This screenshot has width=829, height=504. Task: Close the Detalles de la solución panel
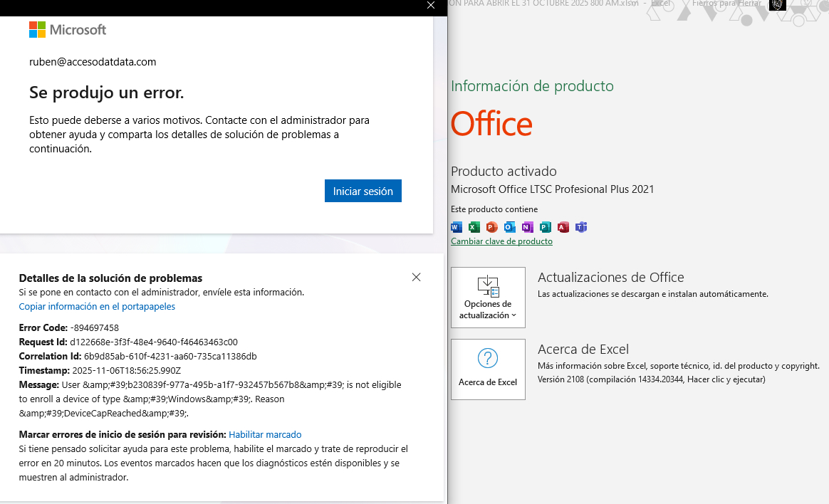417,278
